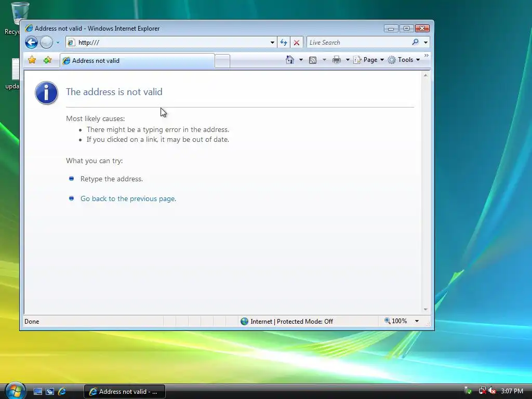Click the globe security zone icon in status bar
Screen dimensions: 532x399
(x=244, y=321)
